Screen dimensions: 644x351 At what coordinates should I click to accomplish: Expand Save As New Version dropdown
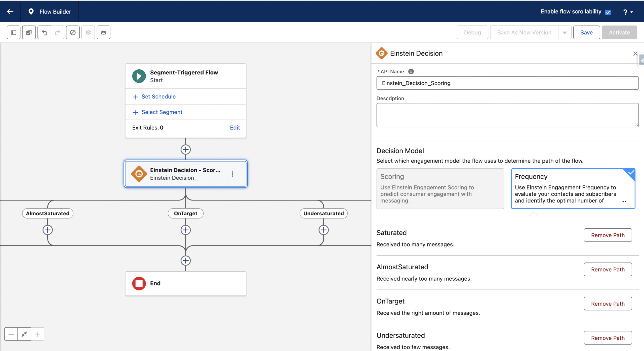565,33
